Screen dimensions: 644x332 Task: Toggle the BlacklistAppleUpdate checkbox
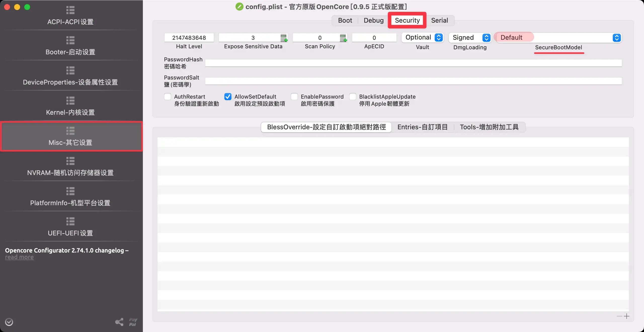tap(353, 97)
